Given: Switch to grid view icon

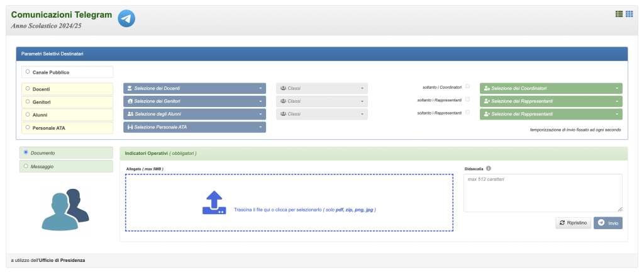Looking at the screenshot, I should (x=629, y=14).
